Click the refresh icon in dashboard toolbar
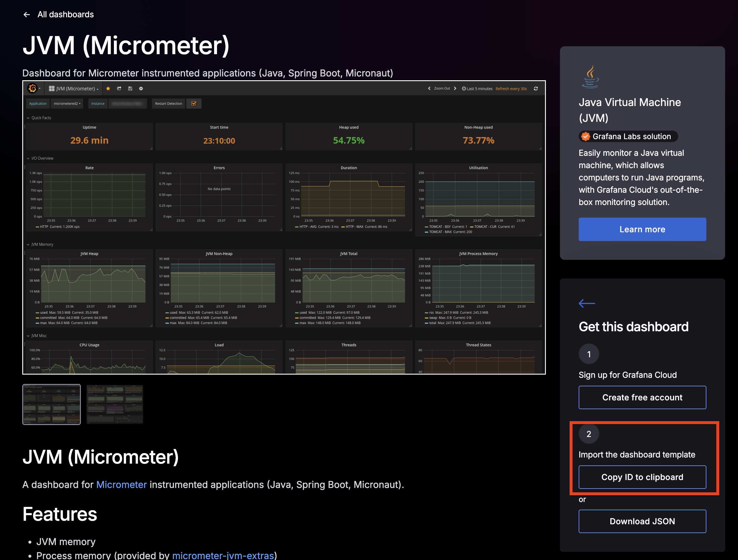Image resolution: width=738 pixels, height=560 pixels. point(536,88)
